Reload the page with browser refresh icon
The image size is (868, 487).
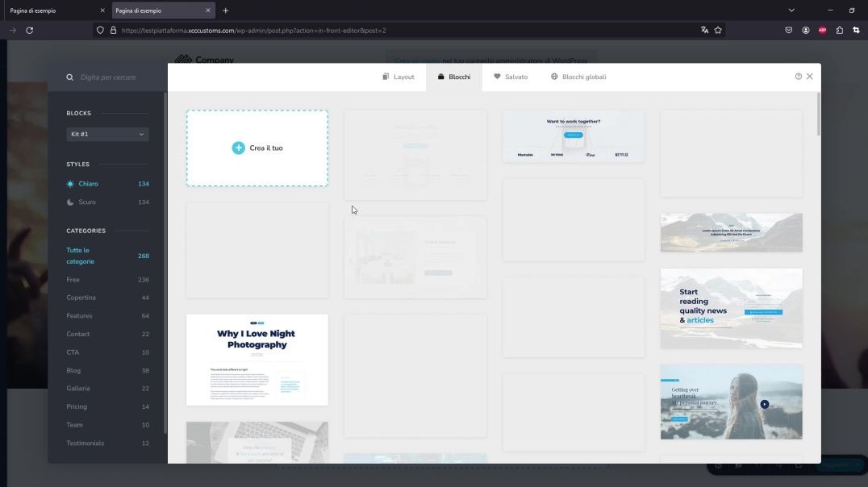pyautogui.click(x=29, y=31)
